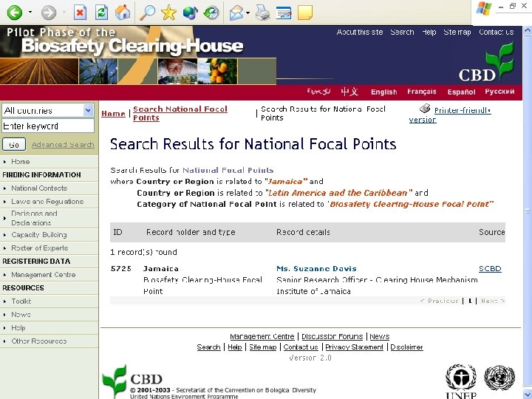Open the Contact us header link
This screenshot has height=399, width=532.
pos(496,33)
